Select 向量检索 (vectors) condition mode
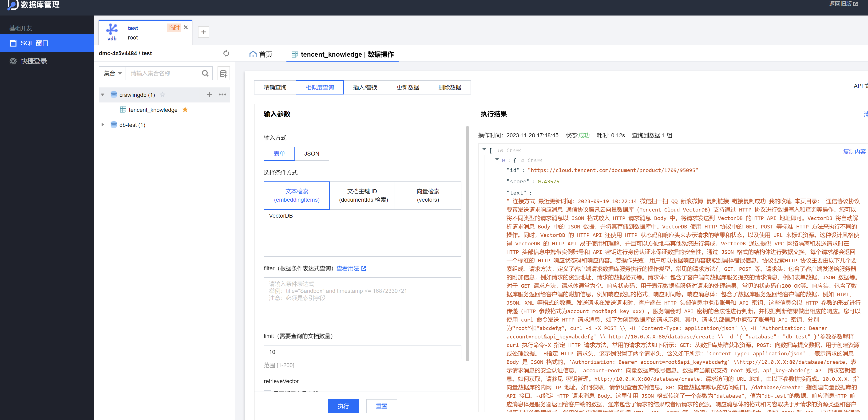868x420 pixels. pyautogui.click(x=428, y=195)
